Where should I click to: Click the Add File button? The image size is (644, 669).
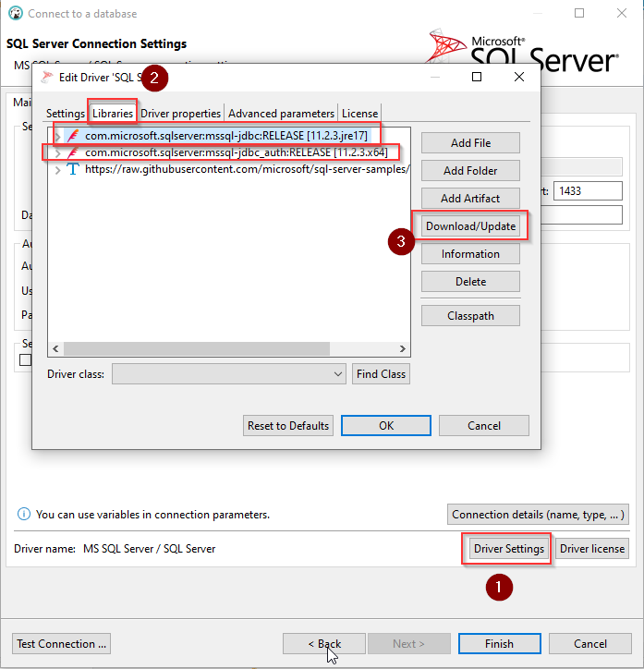pyautogui.click(x=470, y=143)
